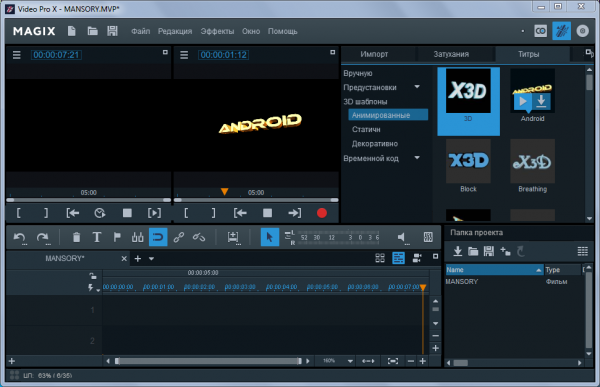Toggle the object snapping magnet tool
Image resolution: width=600 pixels, height=387 pixels.
[x=158, y=237]
